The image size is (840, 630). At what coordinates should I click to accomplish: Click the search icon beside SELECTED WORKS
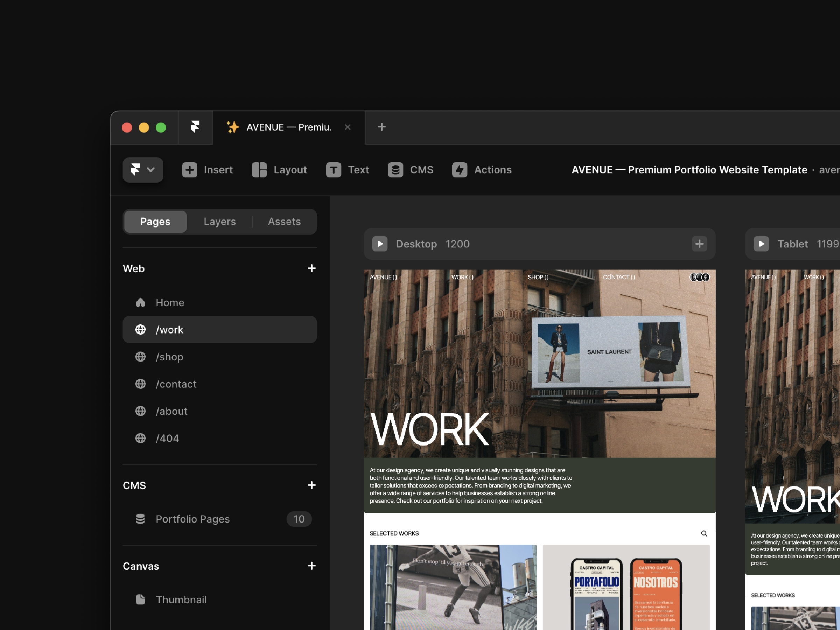pyautogui.click(x=703, y=533)
